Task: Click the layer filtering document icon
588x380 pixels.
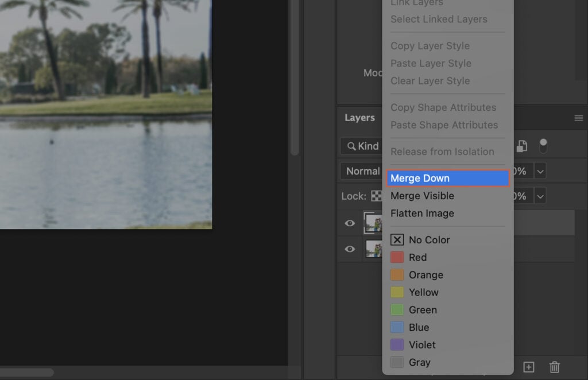Action: [521, 146]
